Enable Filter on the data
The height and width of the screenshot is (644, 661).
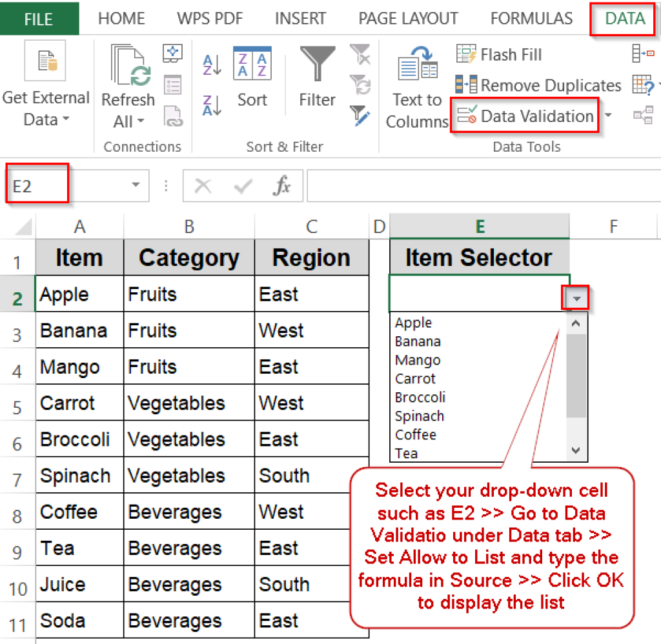coord(316,77)
